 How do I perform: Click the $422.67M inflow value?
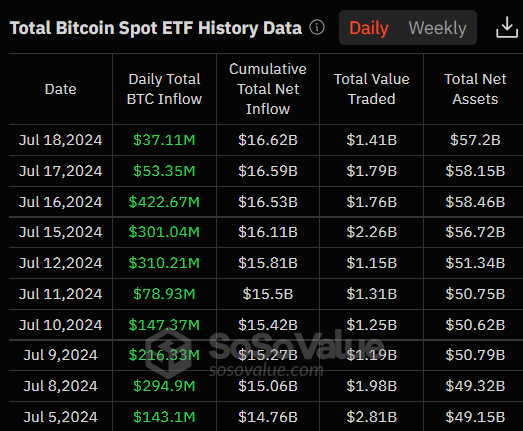(164, 202)
